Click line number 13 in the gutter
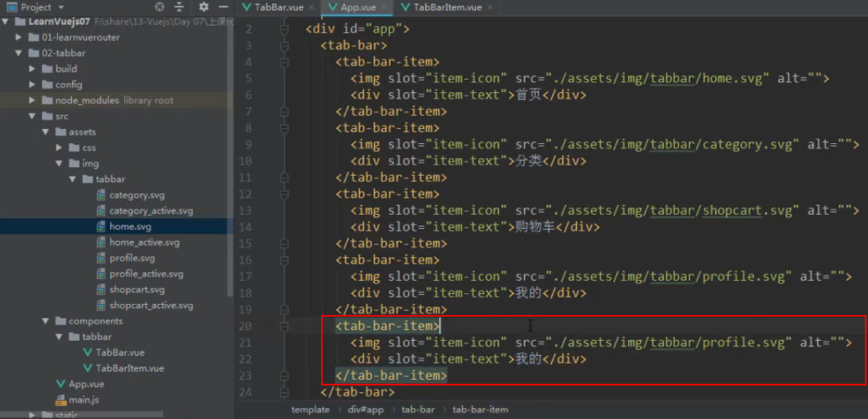This screenshot has width=868, height=419. 245,210
